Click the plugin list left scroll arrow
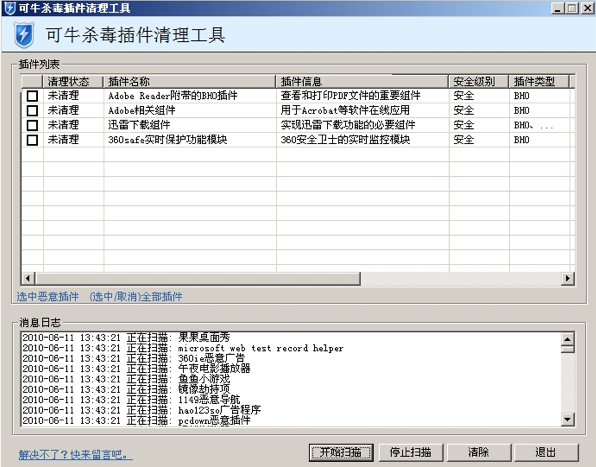The width and height of the screenshot is (596, 467). [x=28, y=279]
